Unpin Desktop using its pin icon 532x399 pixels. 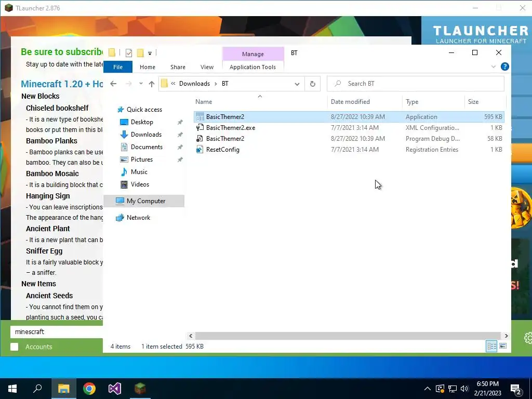pos(180,122)
